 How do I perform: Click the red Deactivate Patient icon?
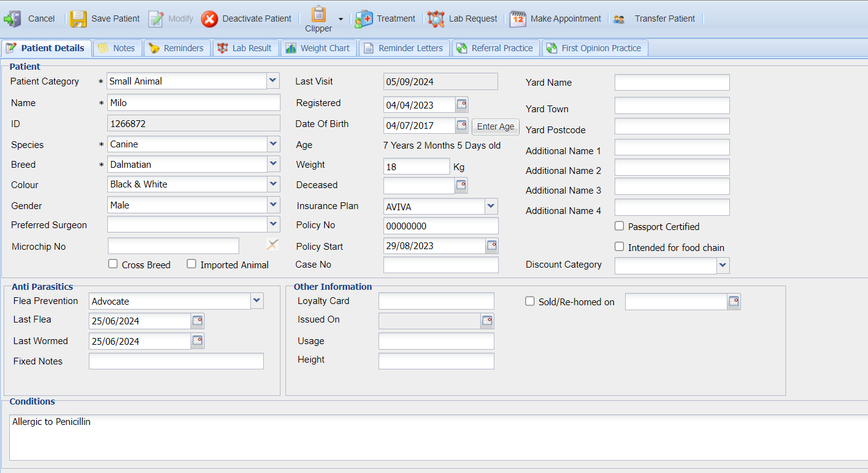(x=210, y=19)
